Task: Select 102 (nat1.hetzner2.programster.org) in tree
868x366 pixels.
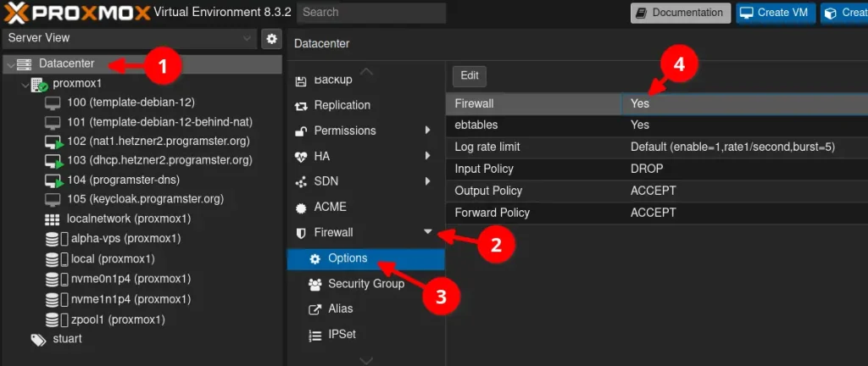Action: point(159,141)
